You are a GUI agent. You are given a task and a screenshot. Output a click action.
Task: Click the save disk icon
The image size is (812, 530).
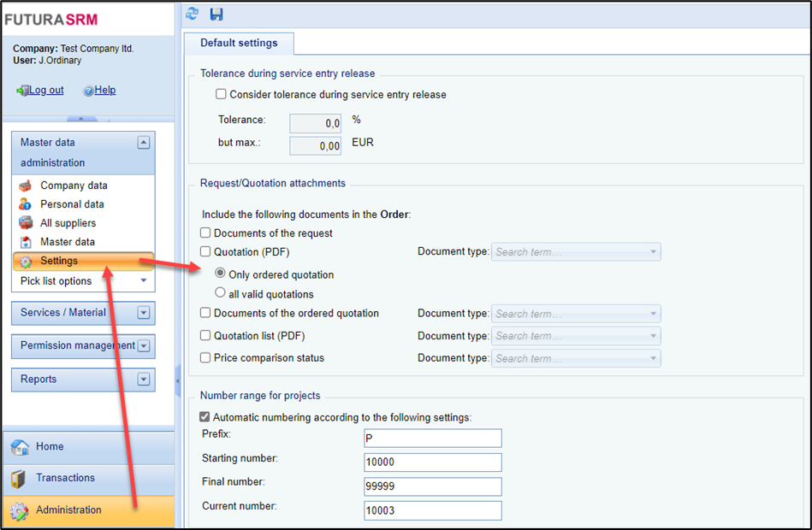pos(216,13)
